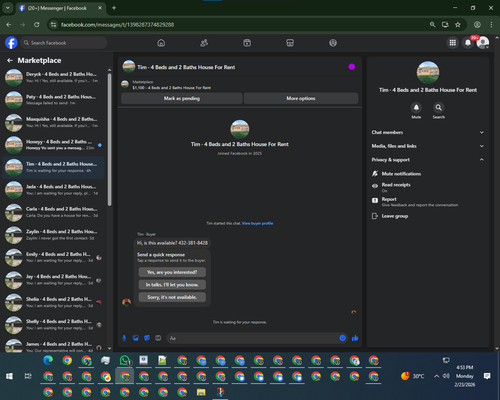Click the Leave group door icon
Image resolution: width=500 pixels, height=400 pixels.
tap(375, 216)
